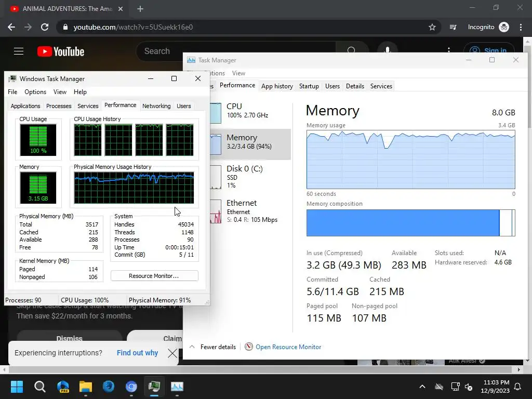Go back in Chrome
The height and width of the screenshot is (399, 532).
click(11, 27)
